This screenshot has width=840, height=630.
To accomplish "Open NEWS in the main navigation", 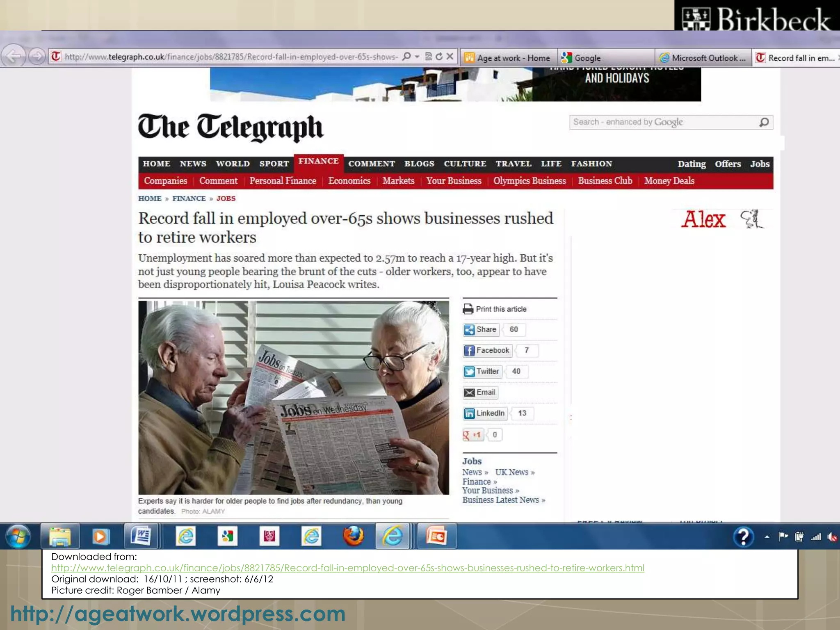I will (x=193, y=164).
